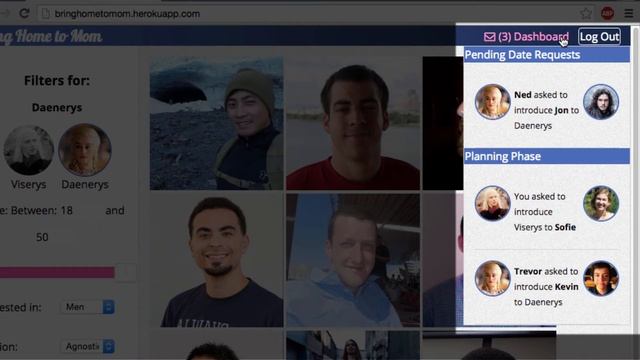Click the envelope messages icon
640x360 pixels.
[489, 37]
